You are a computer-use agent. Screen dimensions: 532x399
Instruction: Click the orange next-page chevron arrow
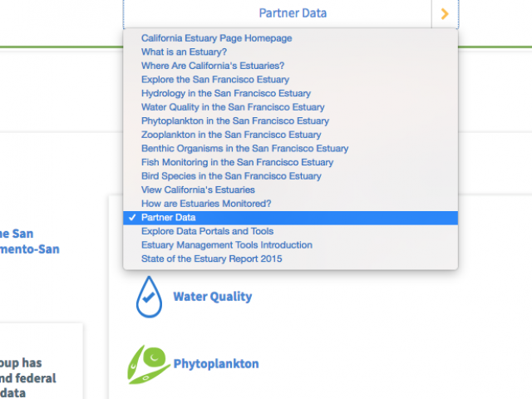point(445,14)
